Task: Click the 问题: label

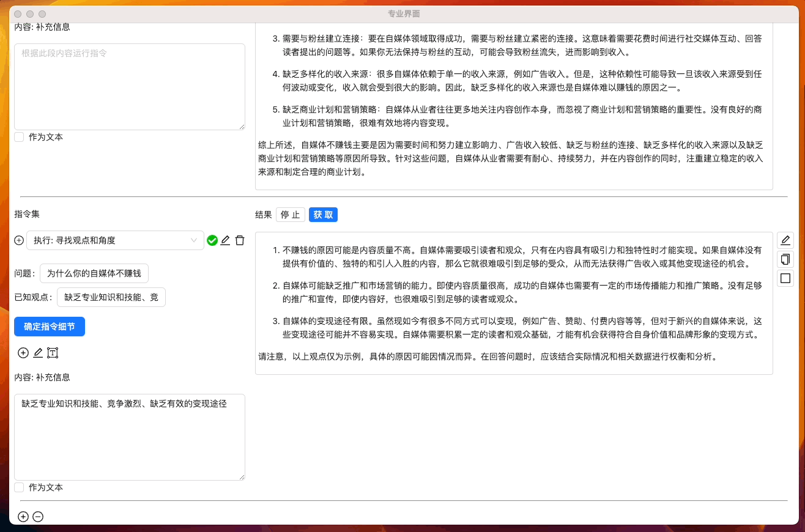Action: point(25,273)
